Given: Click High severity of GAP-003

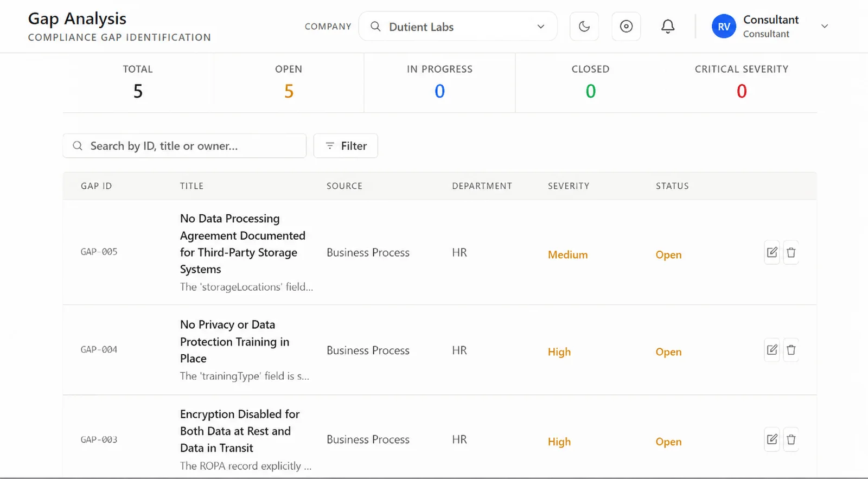Looking at the screenshot, I should tap(559, 442).
